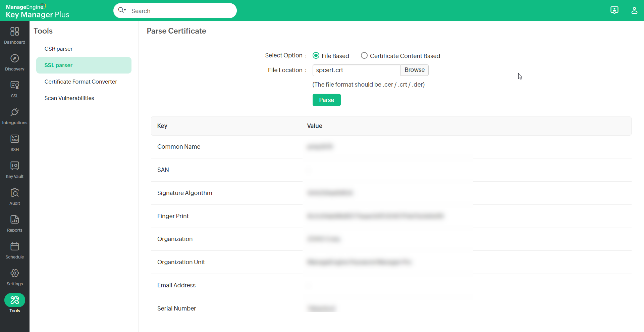Image resolution: width=644 pixels, height=332 pixels.
Task: Select Certificate Content Based radio option
Action: [364, 56]
